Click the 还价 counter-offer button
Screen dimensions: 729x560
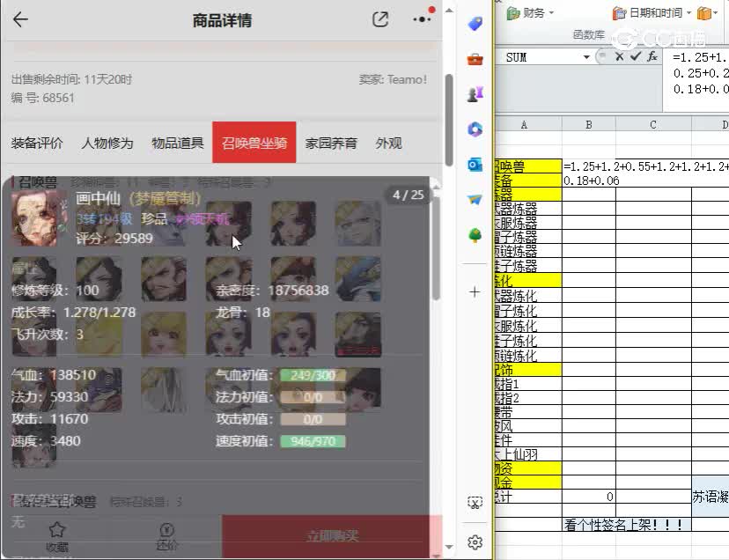tap(166, 534)
